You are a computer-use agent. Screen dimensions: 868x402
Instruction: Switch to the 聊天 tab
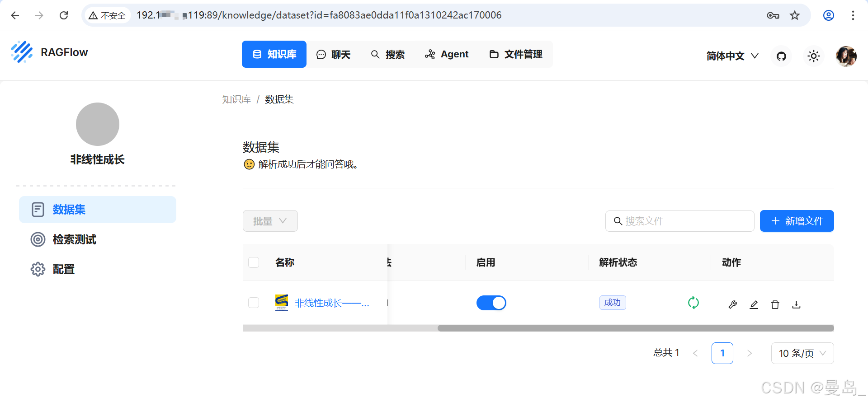point(334,54)
